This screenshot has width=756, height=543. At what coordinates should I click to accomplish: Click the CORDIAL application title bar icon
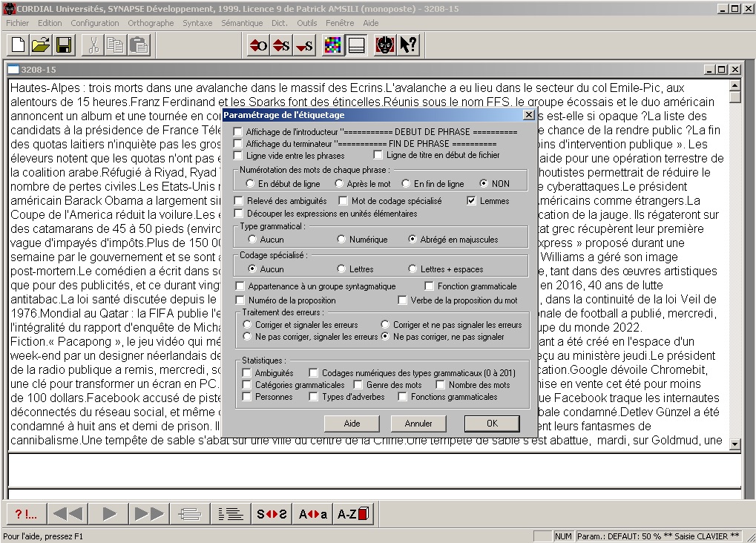pos(9,9)
